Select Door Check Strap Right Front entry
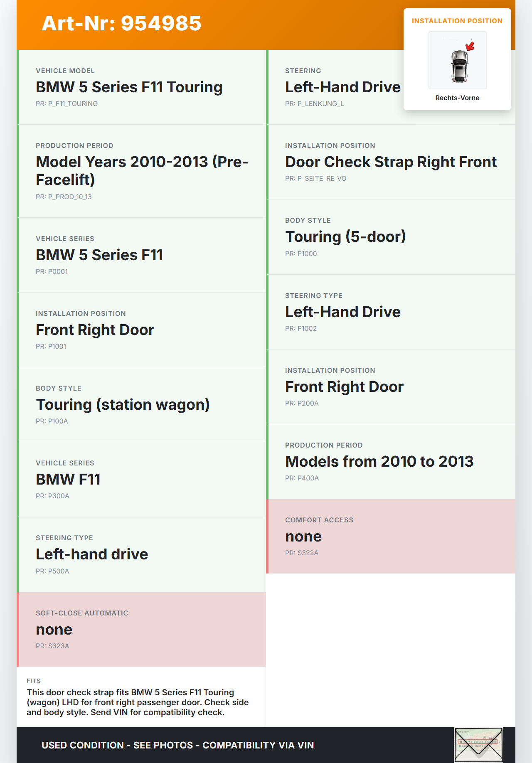The height and width of the screenshot is (763, 532). click(391, 162)
